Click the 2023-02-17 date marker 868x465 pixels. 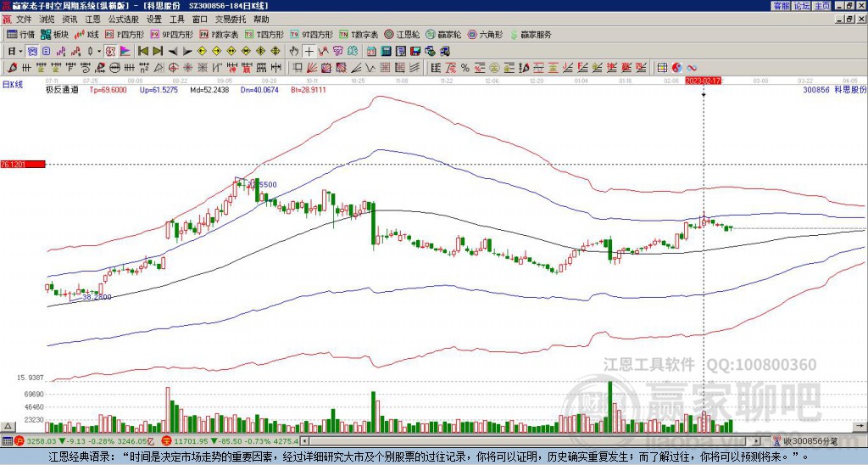coord(703,80)
